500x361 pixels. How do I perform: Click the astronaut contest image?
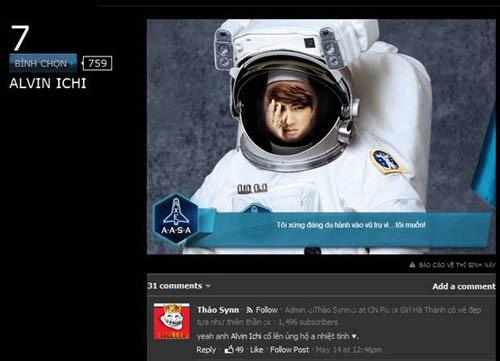tap(321, 137)
